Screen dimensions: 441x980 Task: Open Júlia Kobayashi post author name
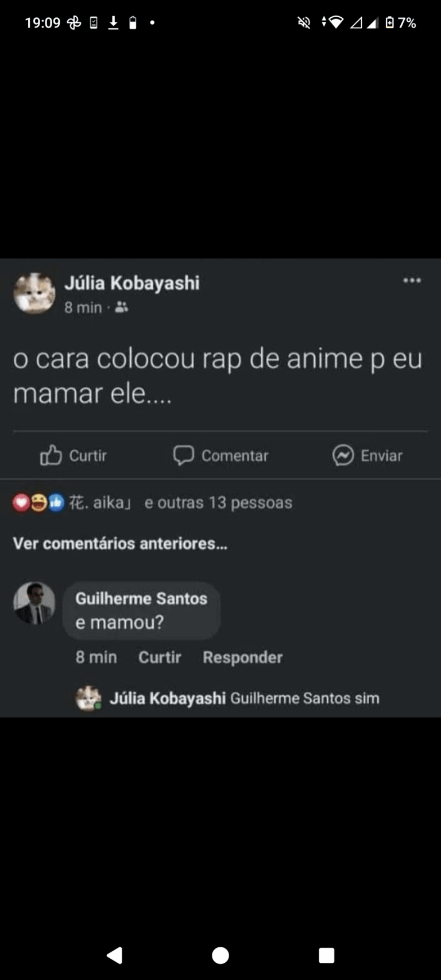point(131,283)
